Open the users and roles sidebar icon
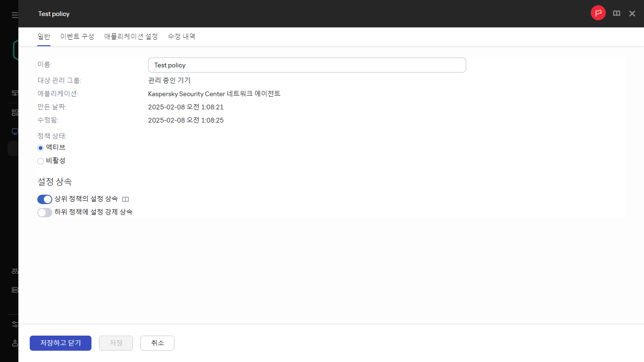 [14, 271]
